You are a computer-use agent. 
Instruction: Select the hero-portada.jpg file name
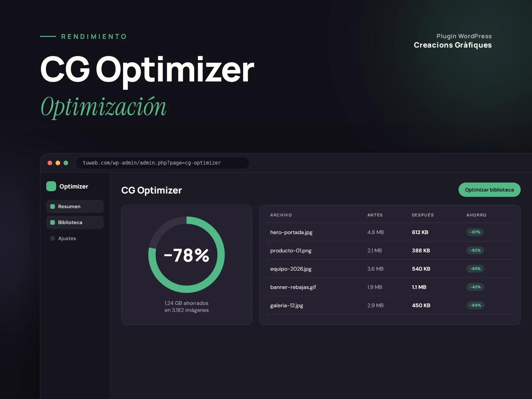coord(291,232)
